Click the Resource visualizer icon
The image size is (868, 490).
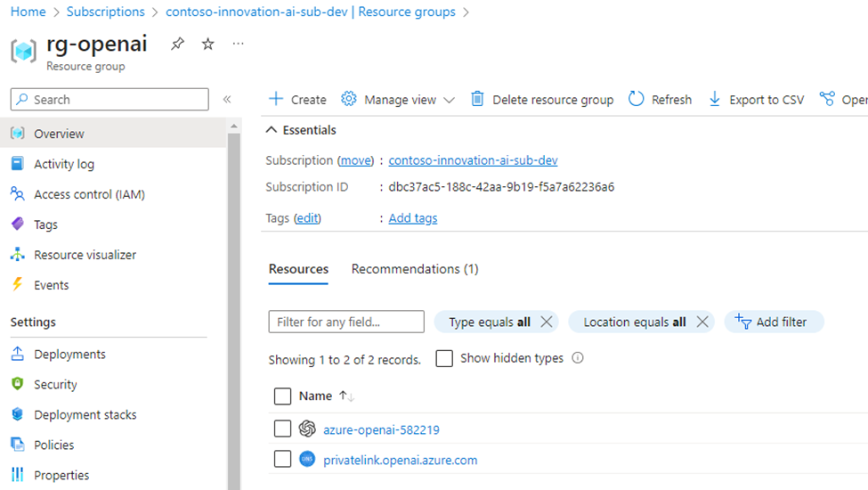click(x=18, y=255)
